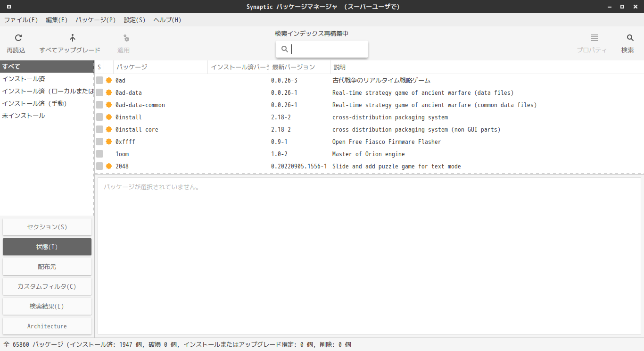Click the orange badge icon beside 0xffff
Viewport: 644px width, 351px height.
[x=109, y=142]
